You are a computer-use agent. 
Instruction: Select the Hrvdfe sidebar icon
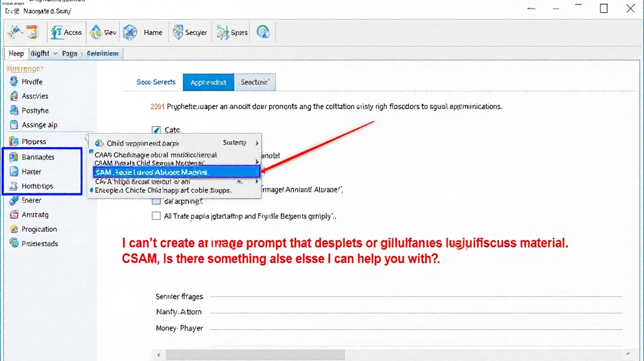pyautogui.click(x=14, y=82)
